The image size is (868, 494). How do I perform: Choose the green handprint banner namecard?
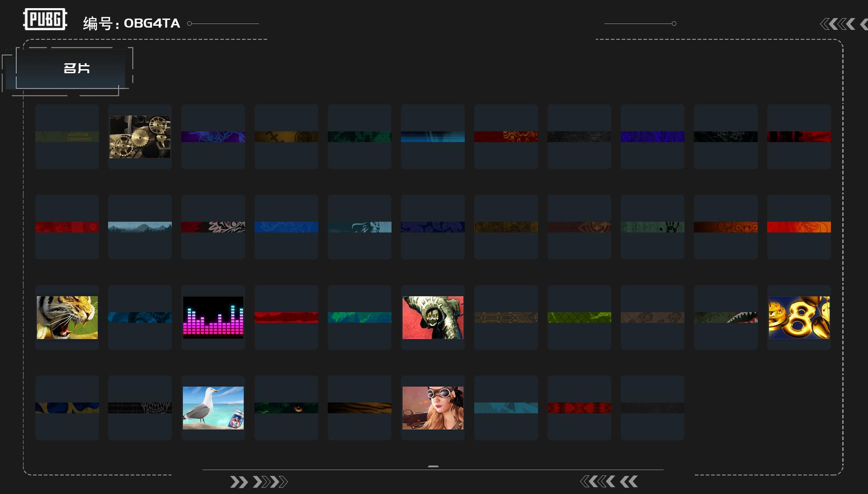tap(652, 227)
